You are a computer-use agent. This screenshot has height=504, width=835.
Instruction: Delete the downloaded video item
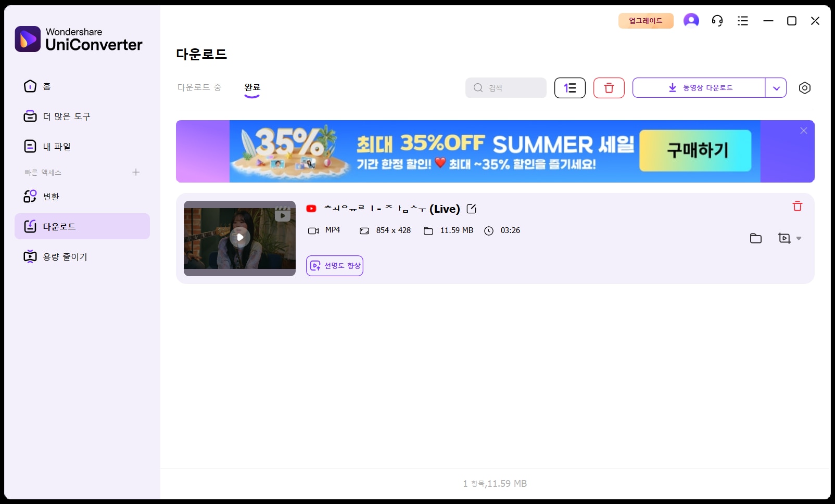(798, 206)
